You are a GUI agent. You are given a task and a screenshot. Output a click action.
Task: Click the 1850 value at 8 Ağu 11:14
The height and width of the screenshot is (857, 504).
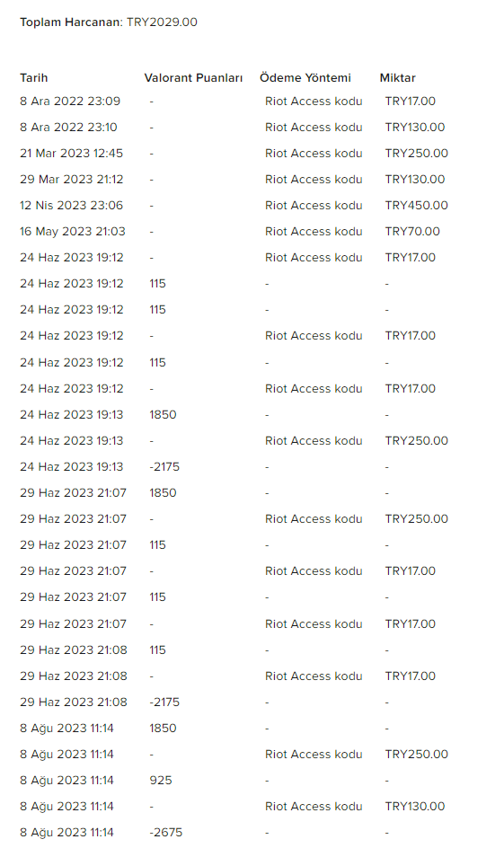click(x=163, y=728)
